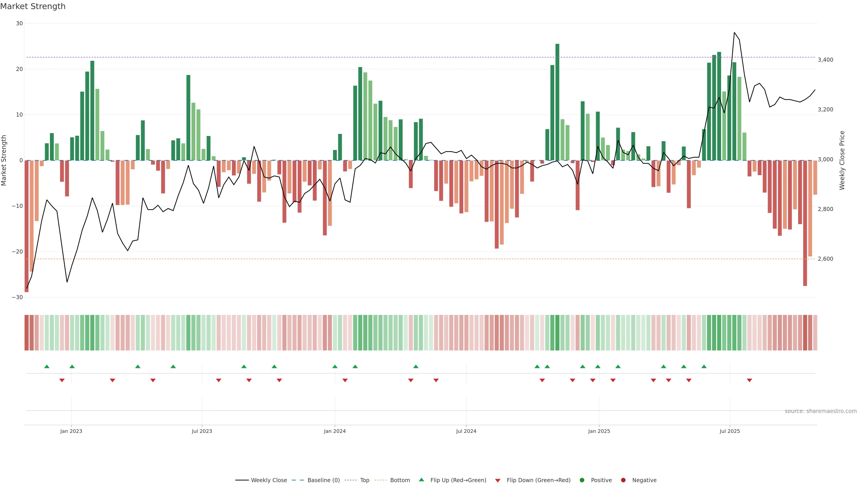This screenshot has width=868, height=488.
Task: Click the Market Strength chart title
Action: point(33,6)
